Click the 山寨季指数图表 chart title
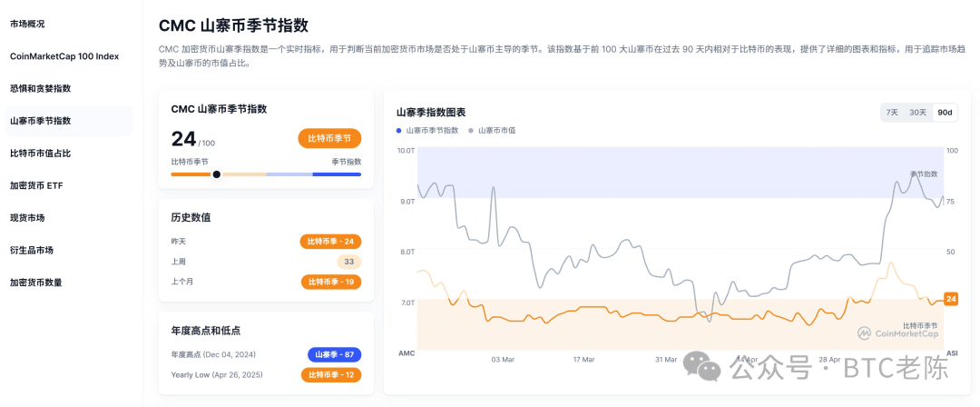This screenshot has height=407, width=980. tap(431, 113)
